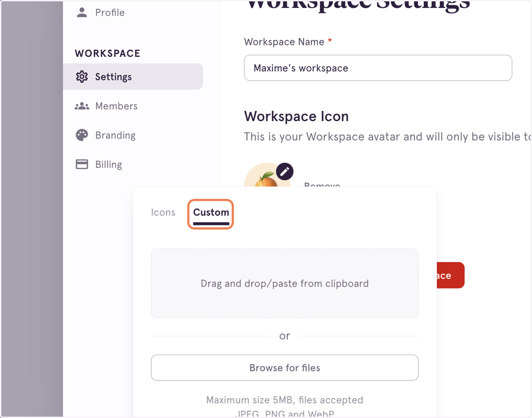
Task: Select the Custom tab
Action: point(211,214)
